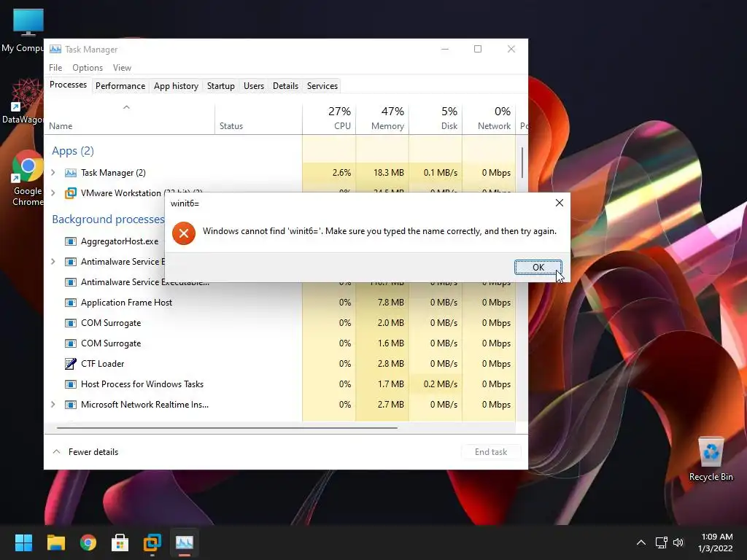
Task: Click the Task Manager title bar icon
Action: (55, 49)
